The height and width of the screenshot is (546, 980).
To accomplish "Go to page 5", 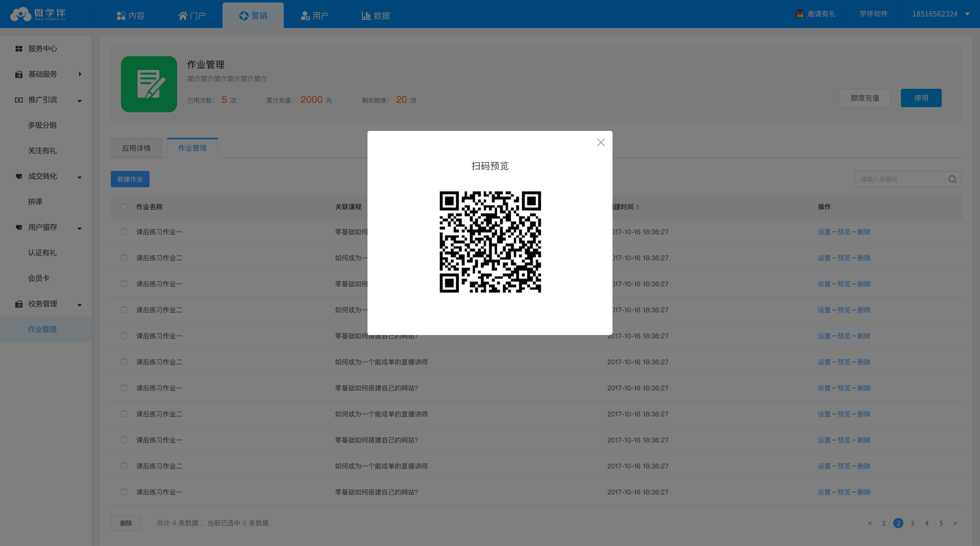I will click(941, 523).
